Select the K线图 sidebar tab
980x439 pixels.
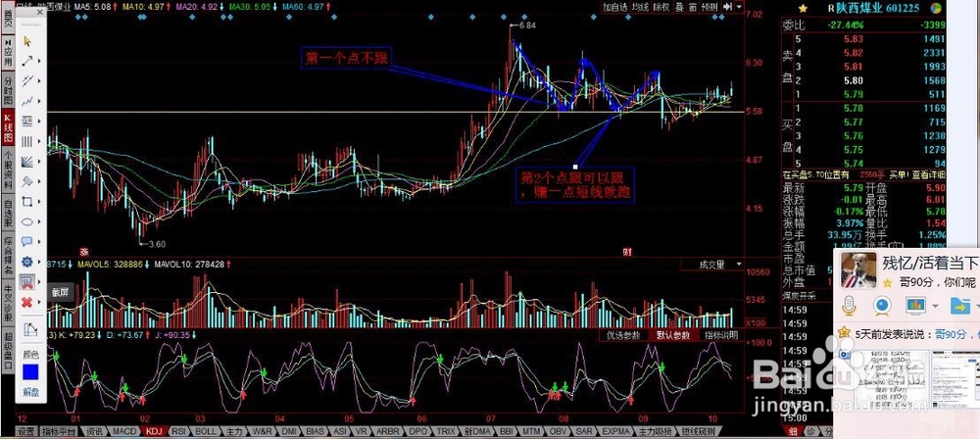8,127
